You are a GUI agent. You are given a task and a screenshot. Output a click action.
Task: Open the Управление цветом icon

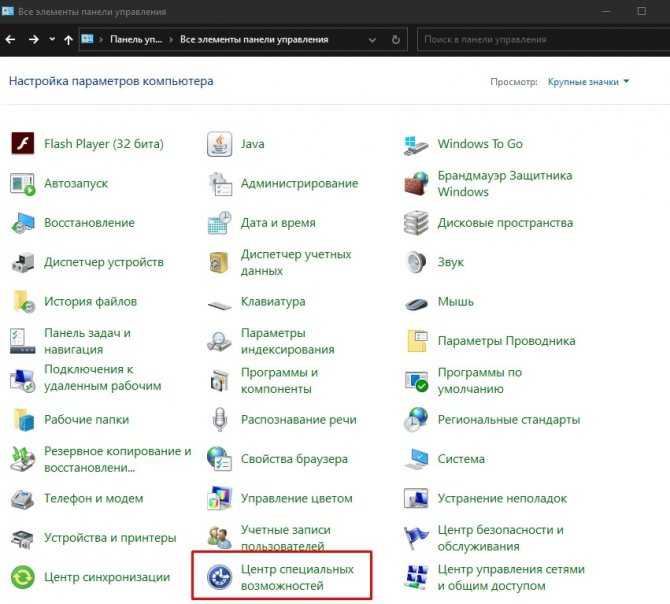coord(219,498)
